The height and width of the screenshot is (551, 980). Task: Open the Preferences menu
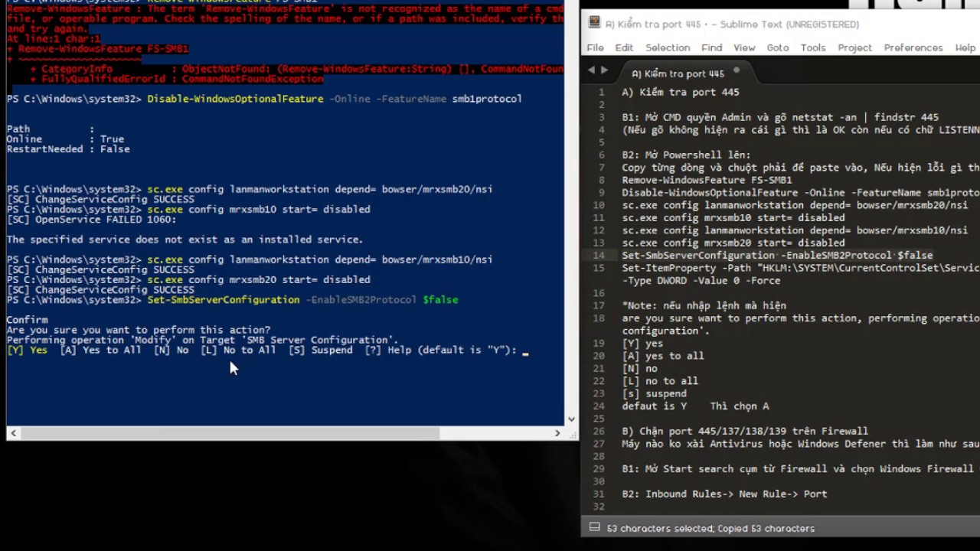click(913, 47)
